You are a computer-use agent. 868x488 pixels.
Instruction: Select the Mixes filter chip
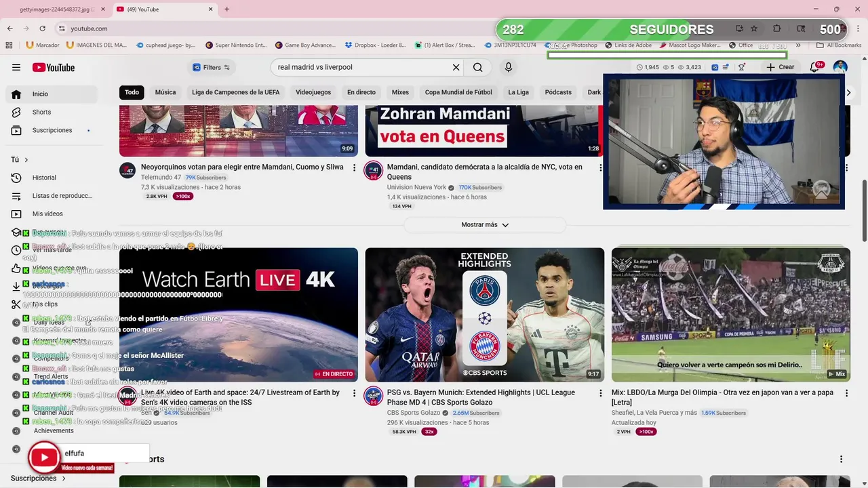(x=400, y=92)
